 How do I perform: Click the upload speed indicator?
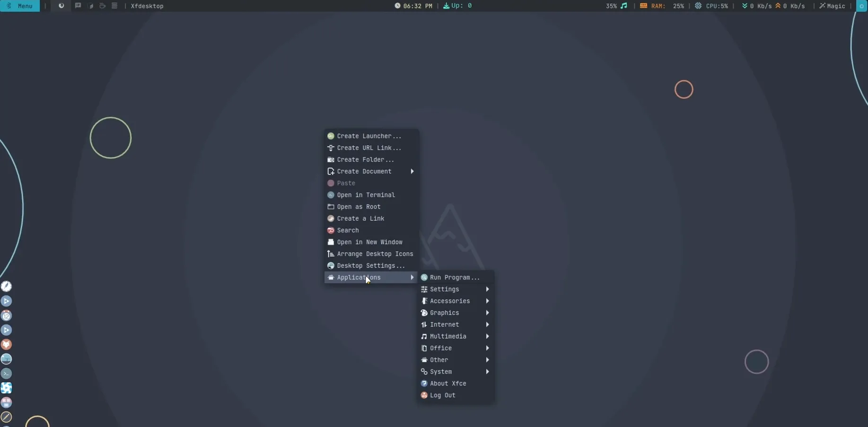pos(790,6)
